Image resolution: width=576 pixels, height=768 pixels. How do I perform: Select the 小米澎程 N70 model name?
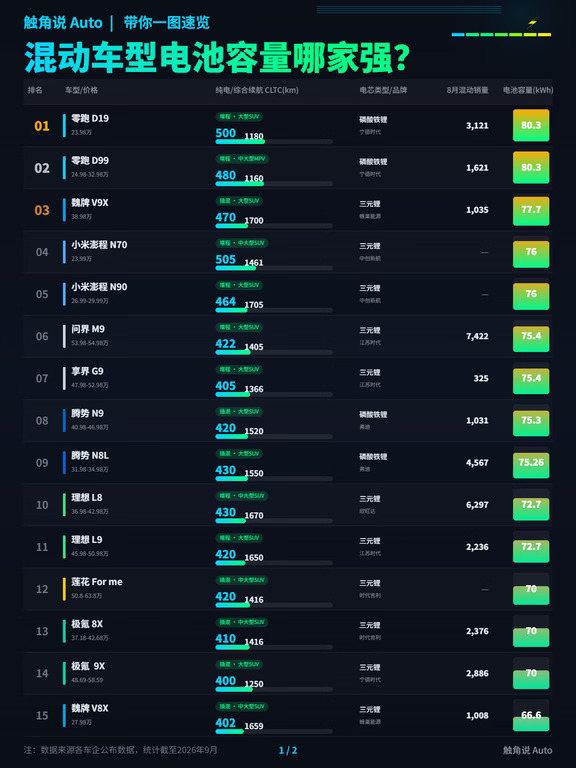pos(99,245)
